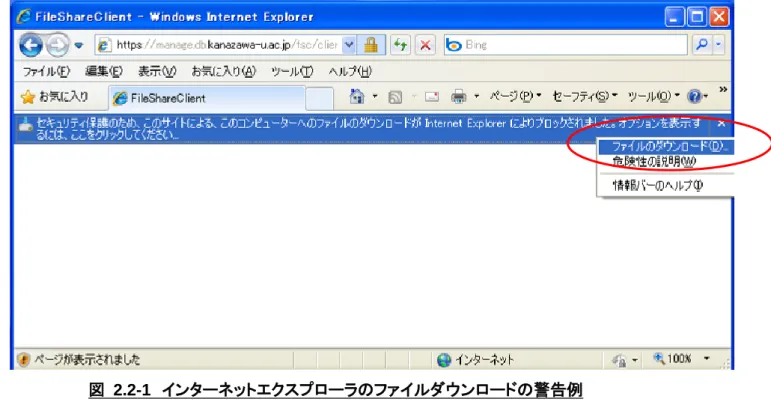
Task: Open the ファイル(F) menu
Action: click(47, 72)
